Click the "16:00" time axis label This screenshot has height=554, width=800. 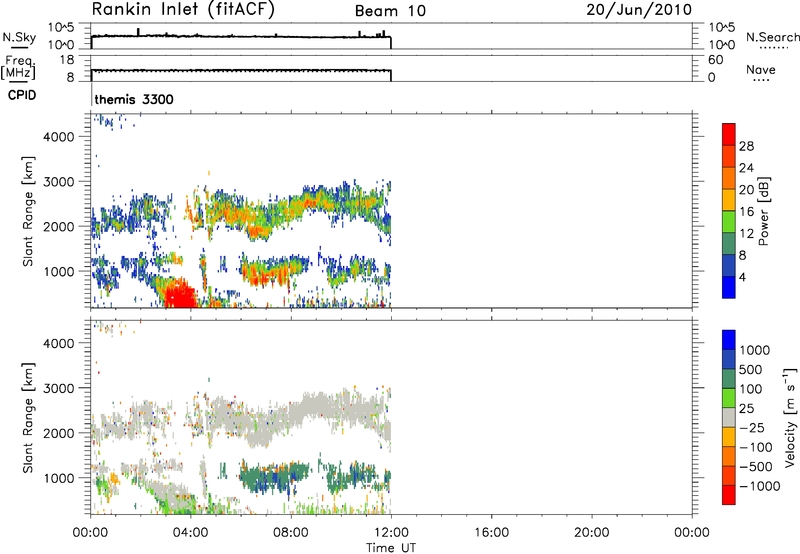491,533
